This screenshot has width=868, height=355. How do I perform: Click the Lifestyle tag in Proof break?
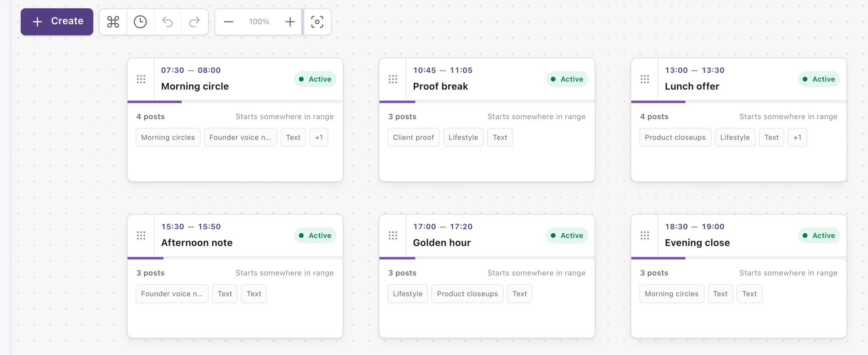tap(463, 137)
